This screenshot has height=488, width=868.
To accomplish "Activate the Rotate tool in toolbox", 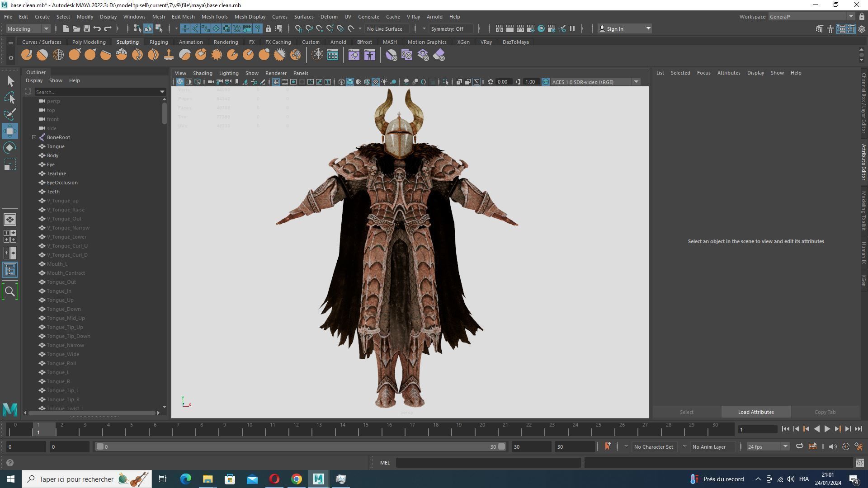I will [x=10, y=148].
